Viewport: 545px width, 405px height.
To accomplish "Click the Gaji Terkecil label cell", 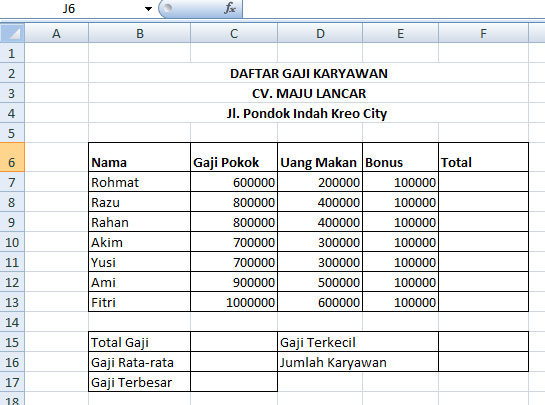I will (358, 342).
